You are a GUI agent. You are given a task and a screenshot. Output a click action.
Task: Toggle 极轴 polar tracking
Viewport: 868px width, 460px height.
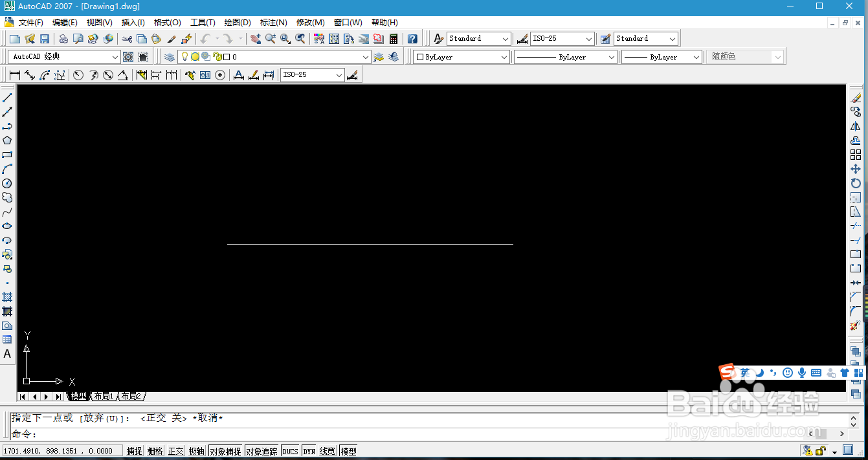point(197,451)
